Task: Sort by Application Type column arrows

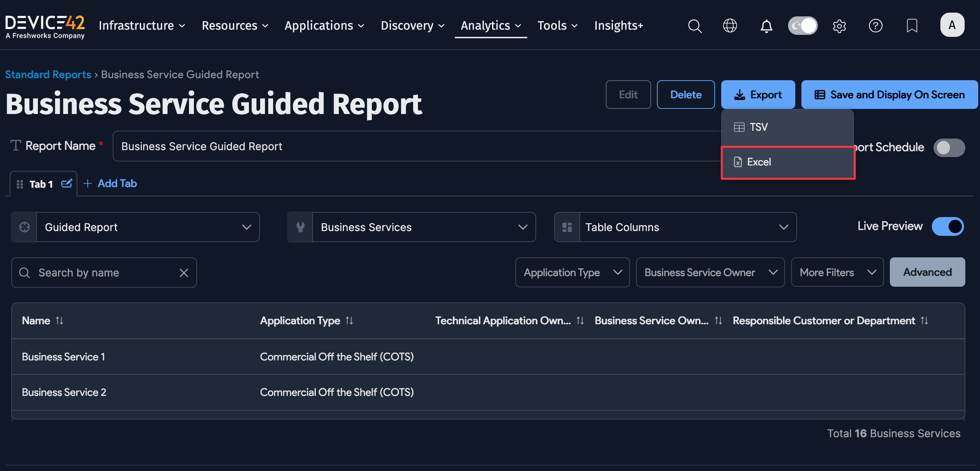Action: [x=349, y=320]
